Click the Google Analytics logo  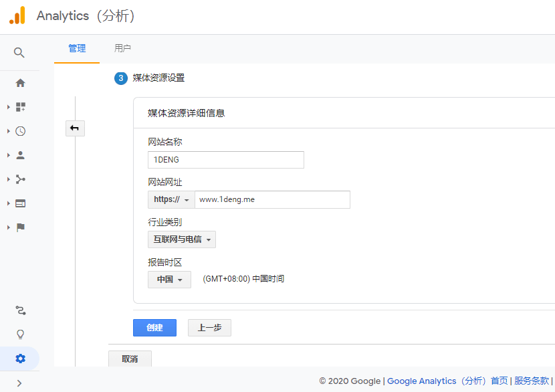17,16
